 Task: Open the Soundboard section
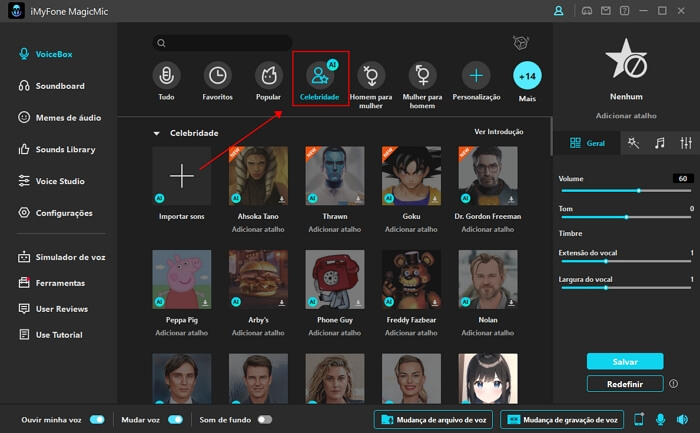coord(51,86)
